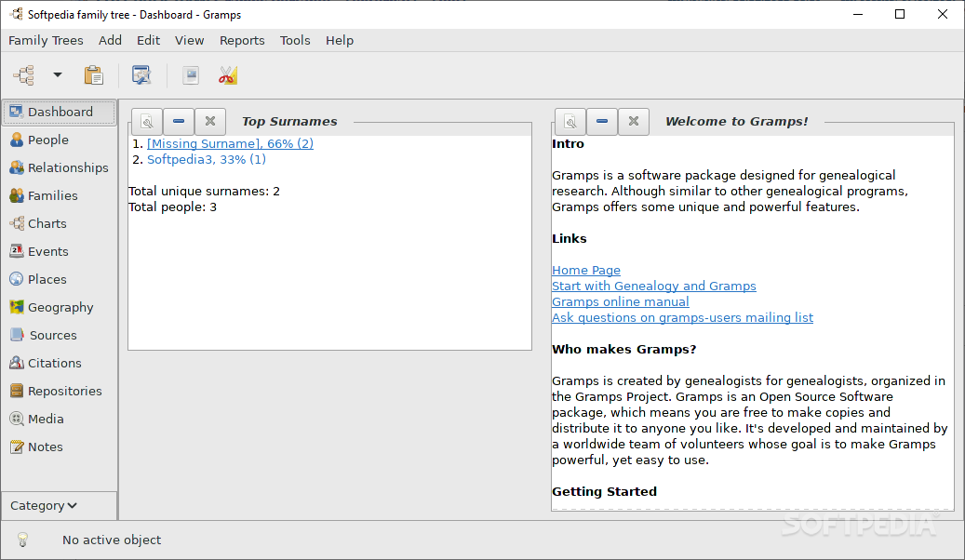This screenshot has width=965, height=560.
Task: Expand the Category dropdown in sidebar
Action: coord(59,505)
